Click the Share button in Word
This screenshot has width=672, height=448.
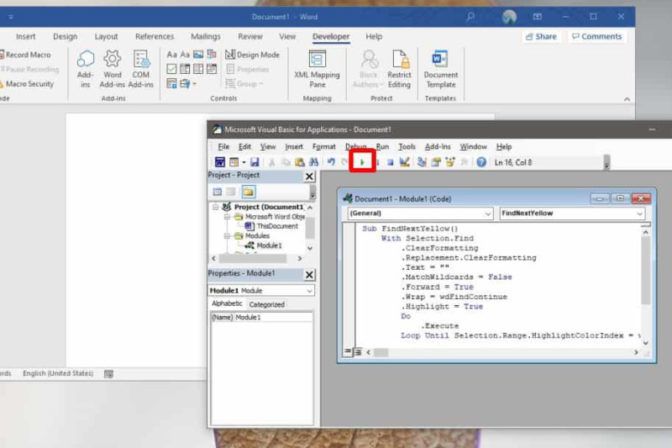coord(540,36)
